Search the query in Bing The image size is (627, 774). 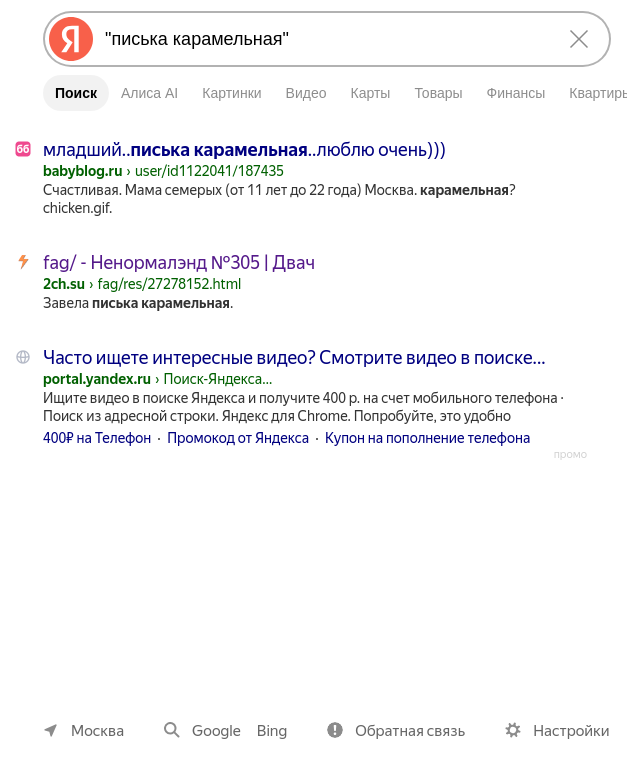(x=272, y=731)
